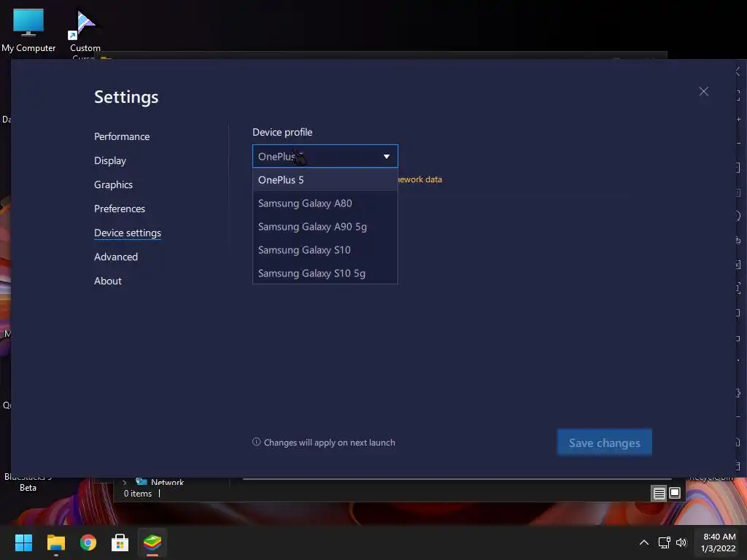Viewport: 747px width, 560px height.
Task: Choose Samsung Galaxy S10 profile
Action: pyautogui.click(x=325, y=250)
